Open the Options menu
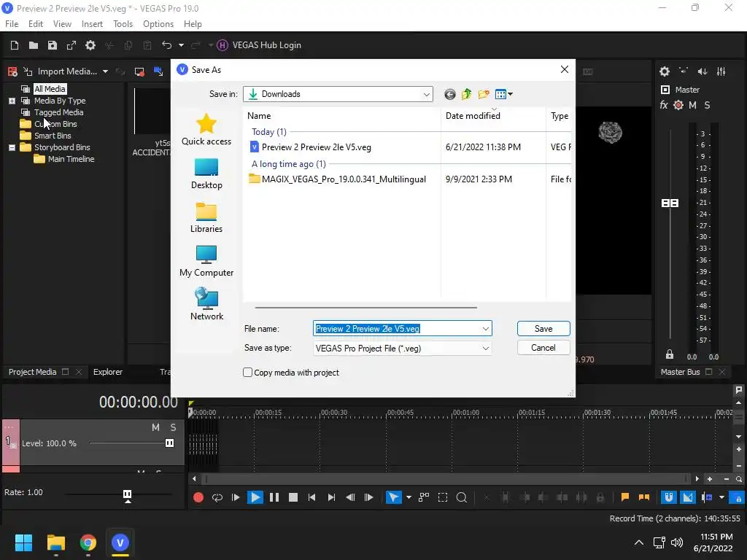 click(158, 24)
